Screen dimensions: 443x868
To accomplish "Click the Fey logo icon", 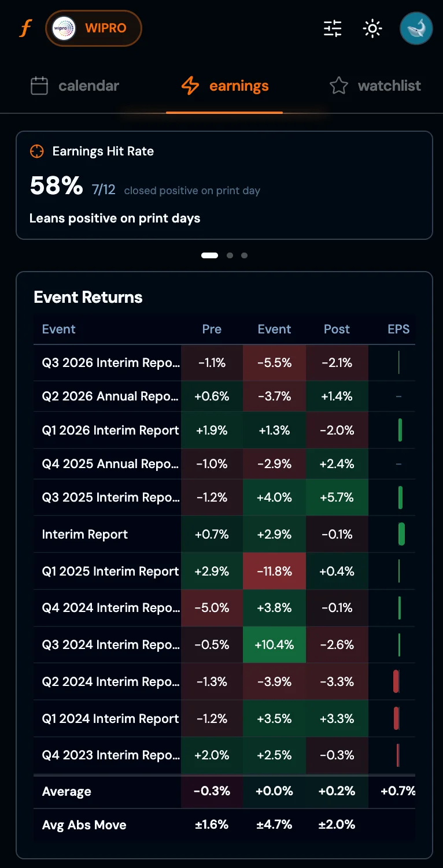I will (24, 28).
